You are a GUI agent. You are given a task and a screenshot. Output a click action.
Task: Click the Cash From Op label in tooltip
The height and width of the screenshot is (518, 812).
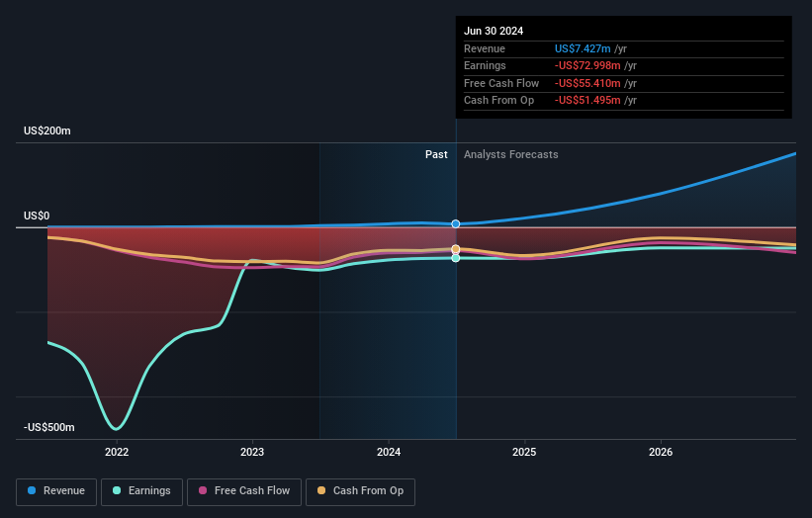point(498,101)
